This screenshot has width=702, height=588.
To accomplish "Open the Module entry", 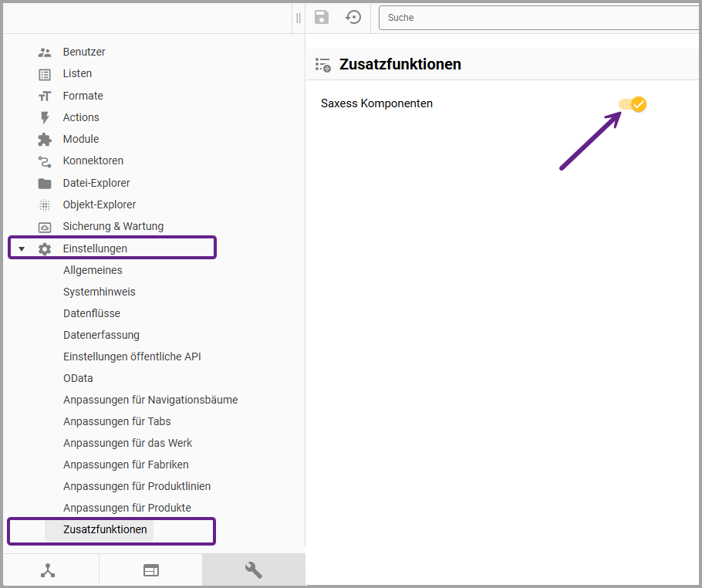I will (x=80, y=139).
